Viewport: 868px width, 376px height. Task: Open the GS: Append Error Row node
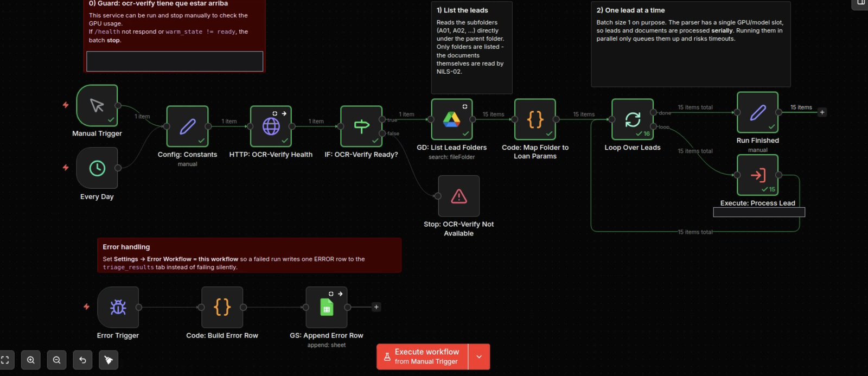(x=327, y=307)
